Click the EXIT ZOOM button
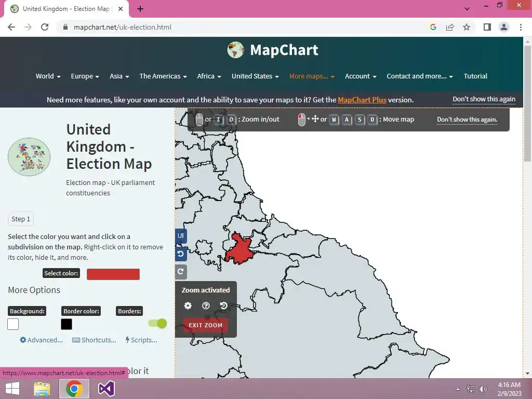This screenshot has height=399, width=532. pyautogui.click(x=206, y=325)
